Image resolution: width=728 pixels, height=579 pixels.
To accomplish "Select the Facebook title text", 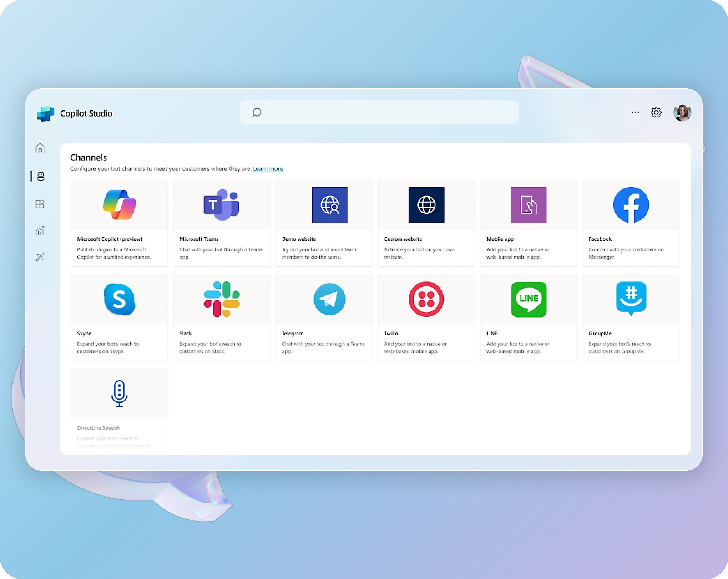I will click(600, 239).
